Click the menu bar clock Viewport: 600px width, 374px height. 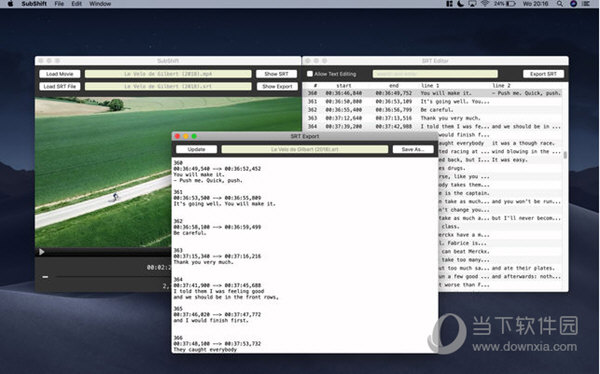535,4
